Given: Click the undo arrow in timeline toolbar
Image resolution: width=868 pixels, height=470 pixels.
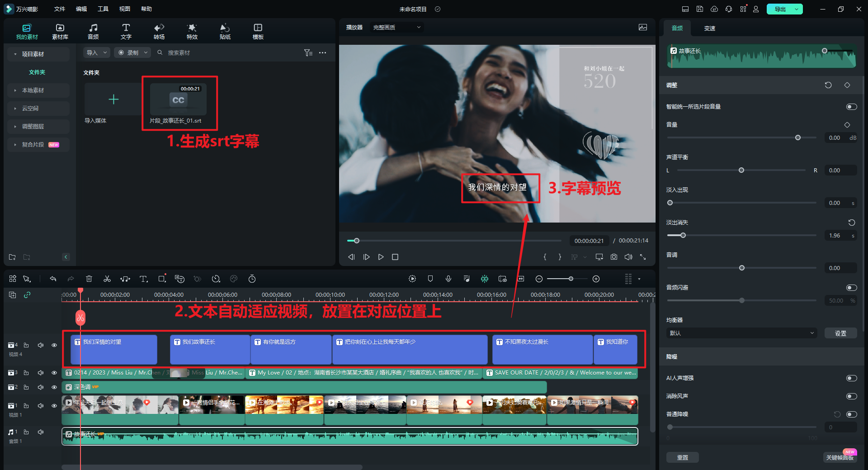Looking at the screenshot, I should click(53, 279).
